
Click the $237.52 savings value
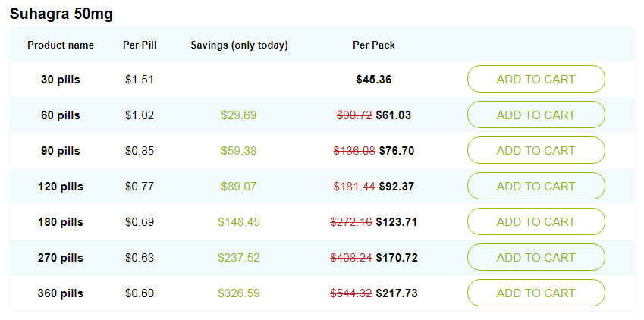[x=239, y=258]
